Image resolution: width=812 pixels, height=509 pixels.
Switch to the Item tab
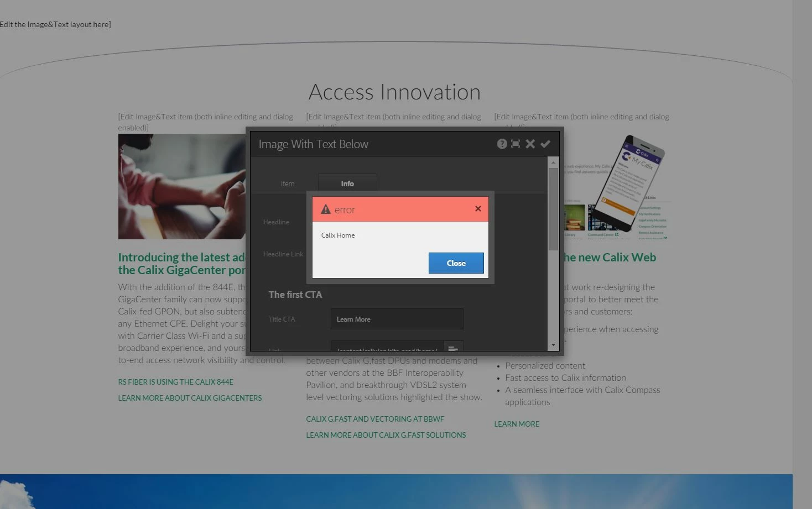tap(288, 183)
